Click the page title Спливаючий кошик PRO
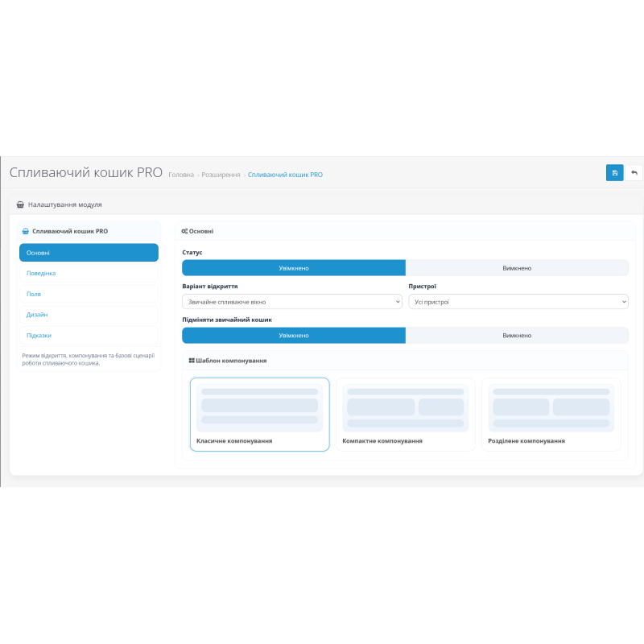644x644 pixels. (x=86, y=172)
